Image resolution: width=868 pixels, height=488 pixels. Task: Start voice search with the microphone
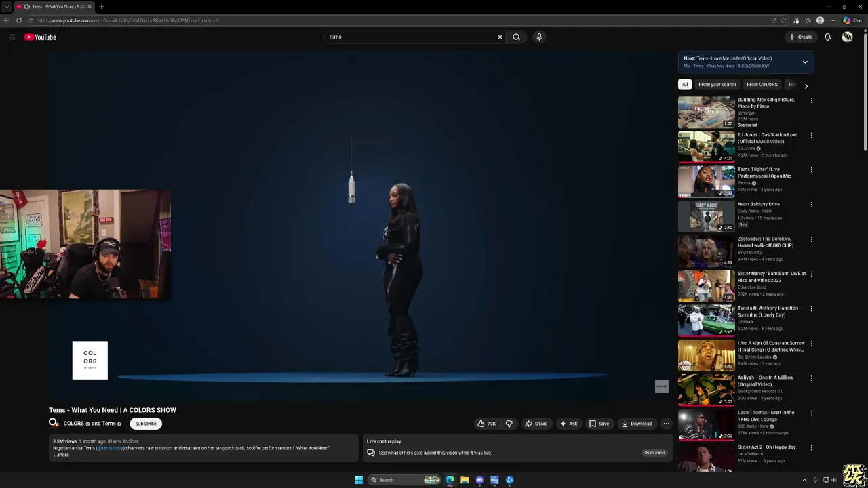tap(539, 37)
